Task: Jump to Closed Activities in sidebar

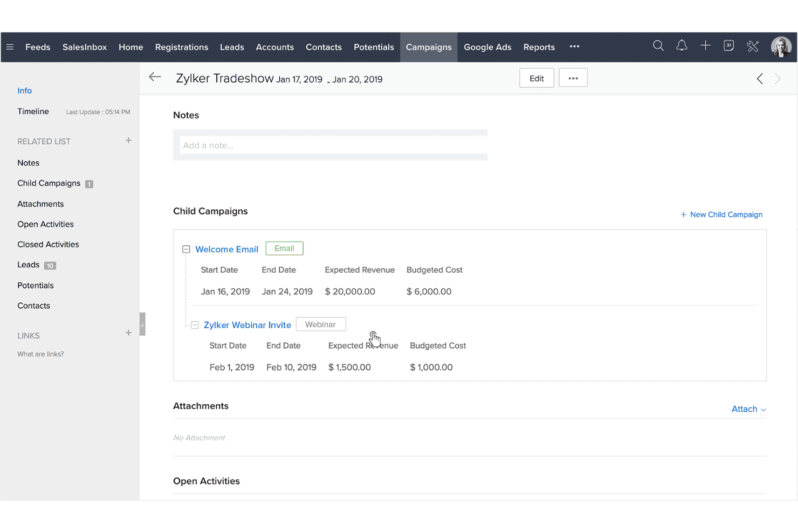Action: pyautogui.click(x=48, y=244)
